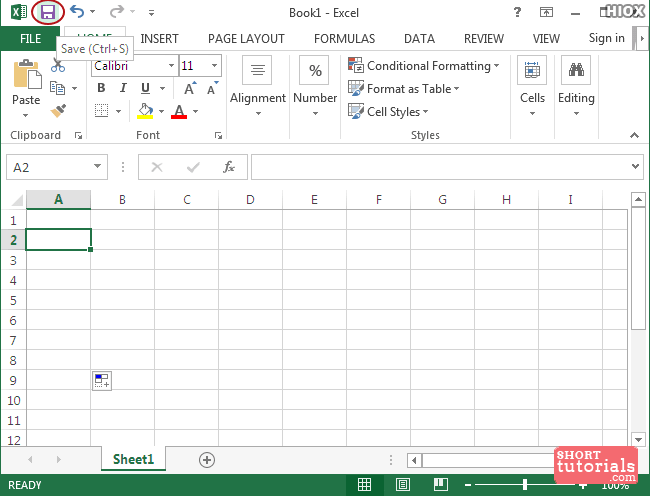Click the Select All corner triangle

(17, 200)
